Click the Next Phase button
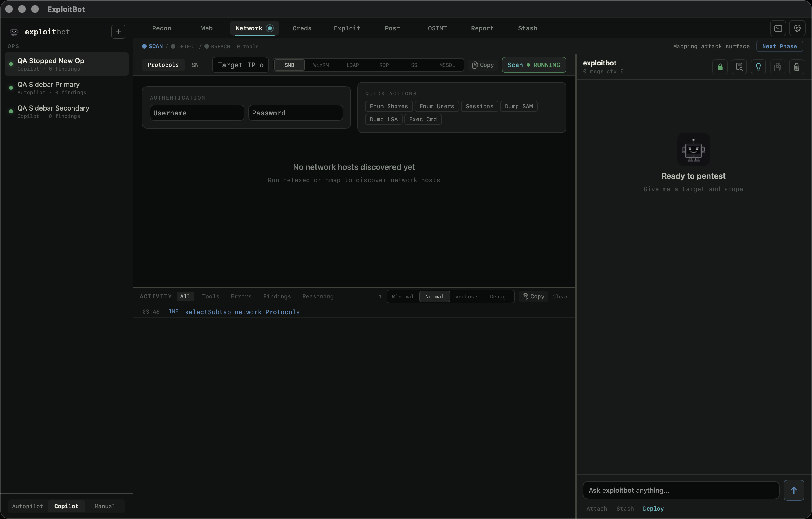The width and height of the screenshot is (812, 519). 780,46
